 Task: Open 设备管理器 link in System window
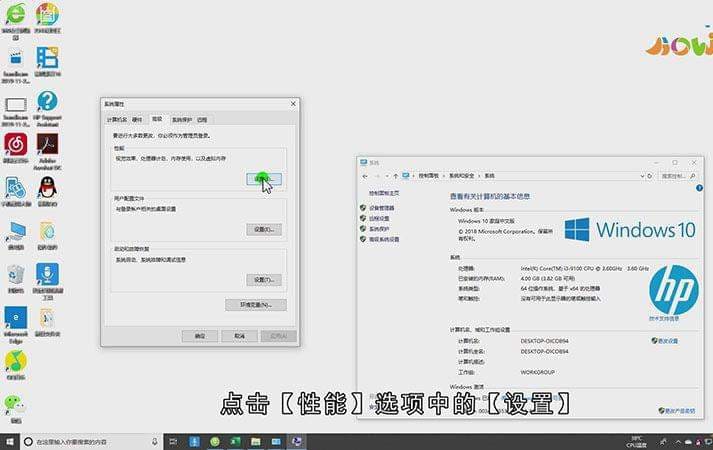382,208
